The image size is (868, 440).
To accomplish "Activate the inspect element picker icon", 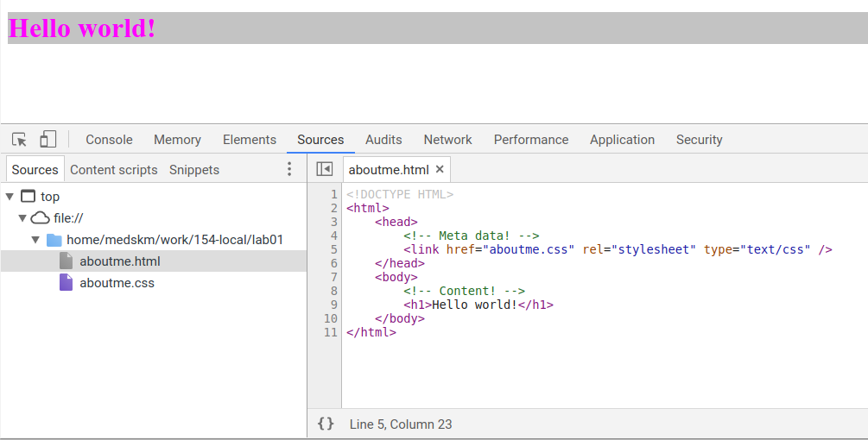I will coord(20,140).
